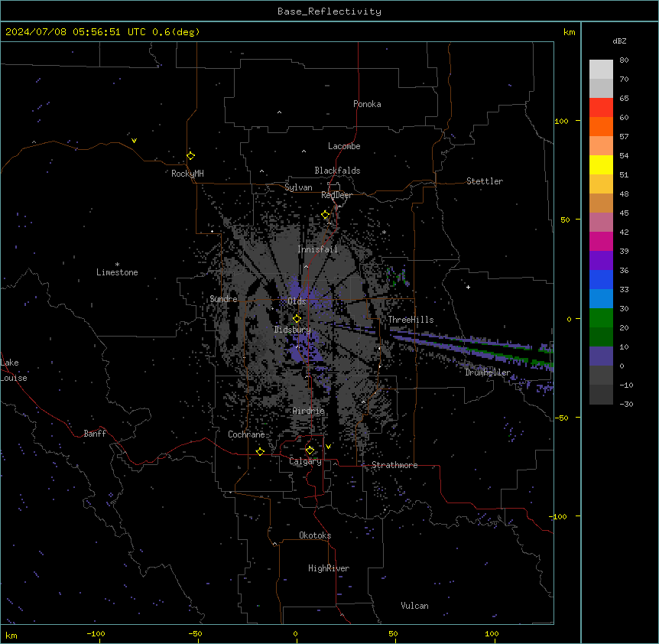
Task: Click the Limestone label
Action: [117, 272]
